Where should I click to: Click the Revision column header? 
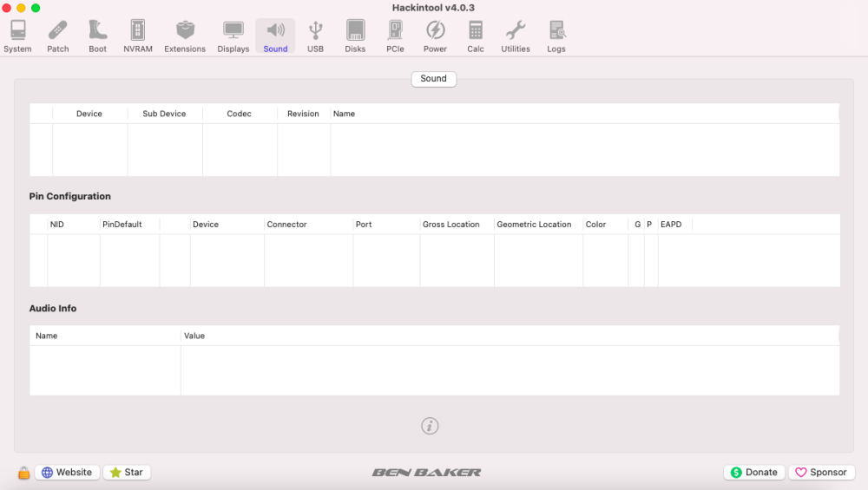303,114
